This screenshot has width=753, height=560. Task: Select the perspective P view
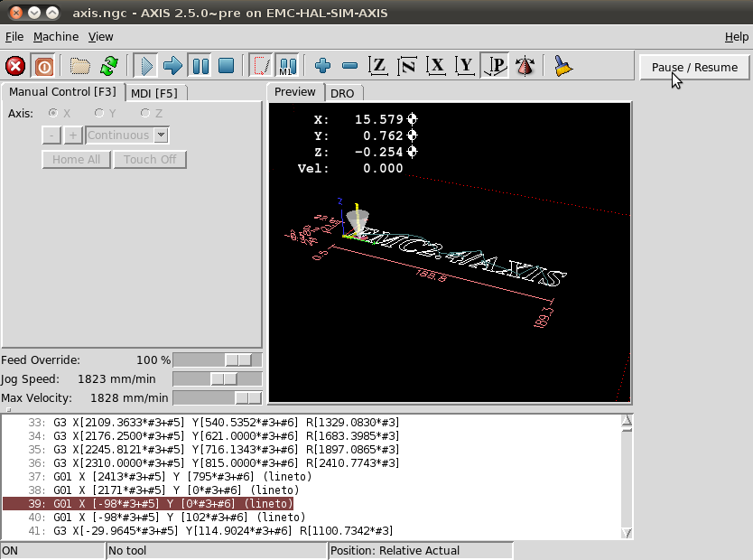coord(496,66)
